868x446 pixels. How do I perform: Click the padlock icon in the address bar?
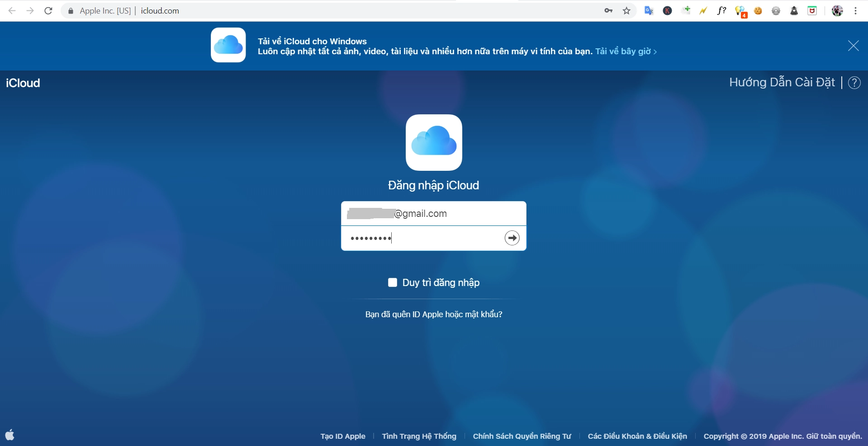70,10
